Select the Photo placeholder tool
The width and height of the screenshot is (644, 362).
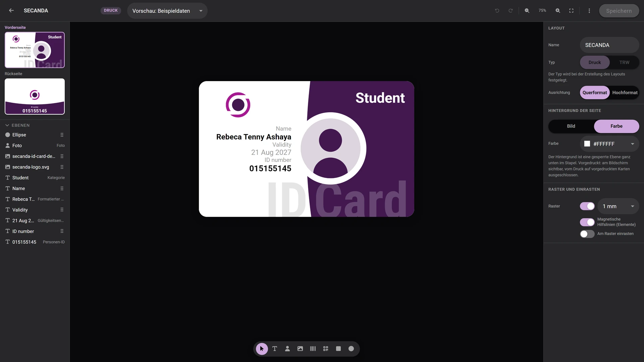pyautogui.click(x=287, y=349)
